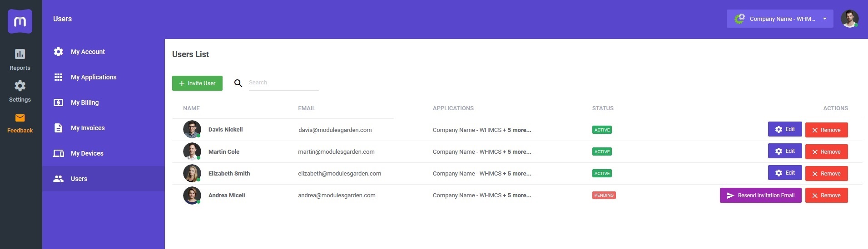Viewport: 868px width, 249px height.
Task: Click the Feedback envelope icon
Action: click(x=20, y=118)
